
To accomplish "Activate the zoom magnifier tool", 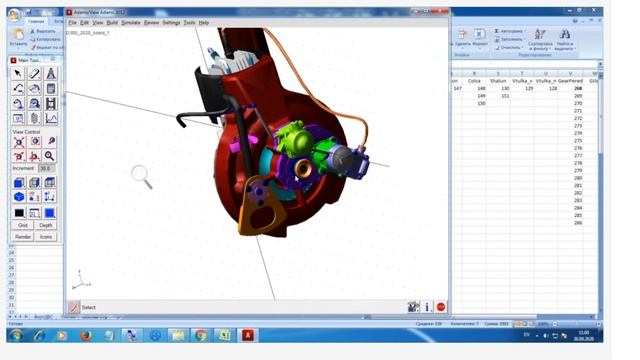I will point(50,156).
